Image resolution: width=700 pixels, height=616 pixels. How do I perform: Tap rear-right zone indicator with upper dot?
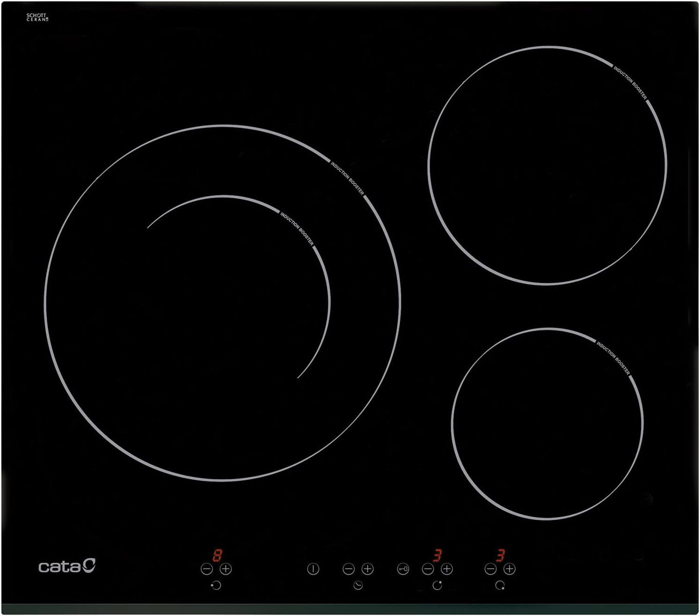click(438, 585)
